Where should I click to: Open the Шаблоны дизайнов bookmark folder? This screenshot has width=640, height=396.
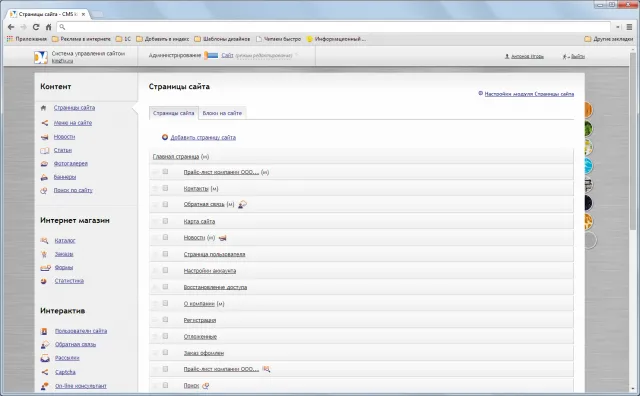222,39
